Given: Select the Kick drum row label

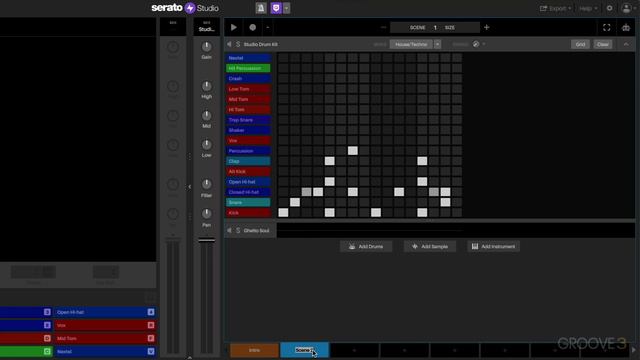Looking at the screenshot, I should 248,213.
